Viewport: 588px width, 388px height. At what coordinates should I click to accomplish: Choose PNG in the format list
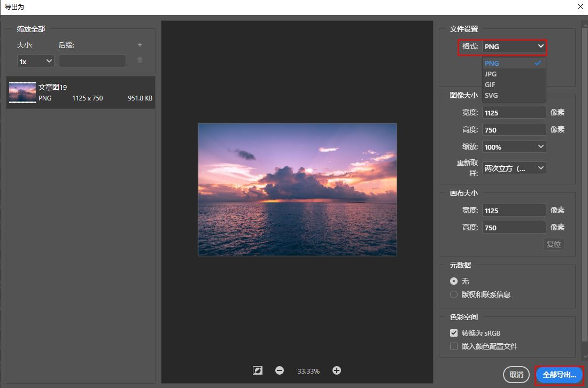click(514, 63)
